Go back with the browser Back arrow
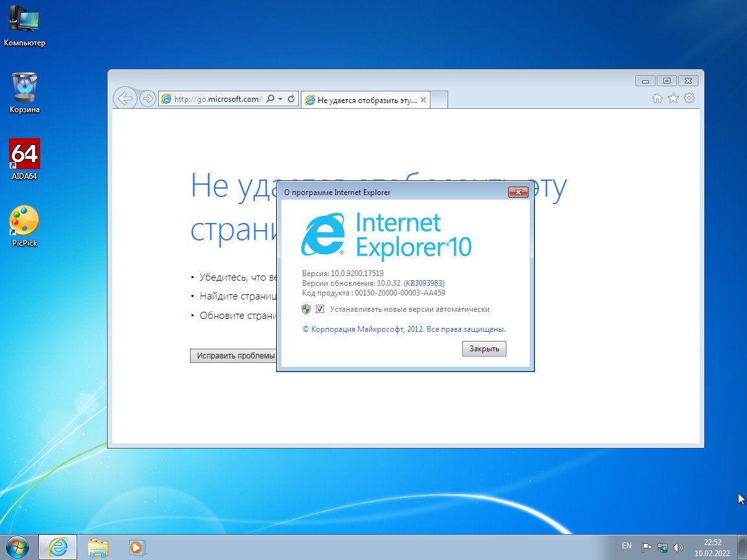 click(124, 99)
